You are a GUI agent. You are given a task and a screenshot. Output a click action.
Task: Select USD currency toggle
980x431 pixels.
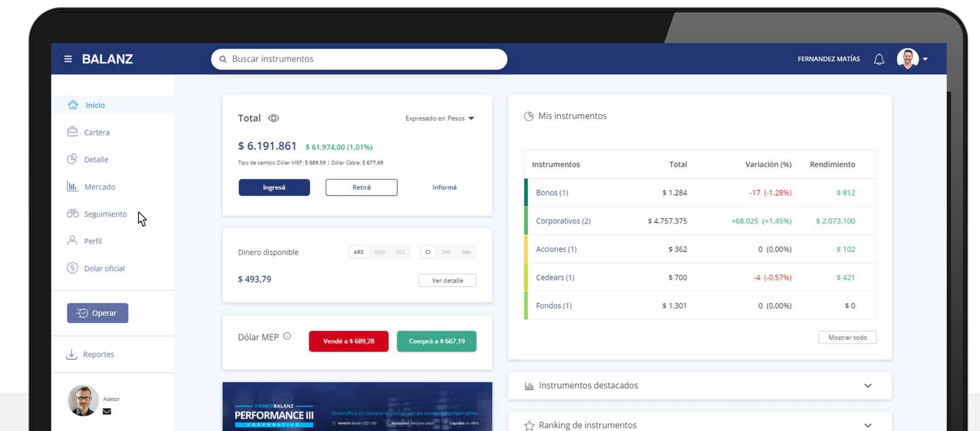point(379,252)
